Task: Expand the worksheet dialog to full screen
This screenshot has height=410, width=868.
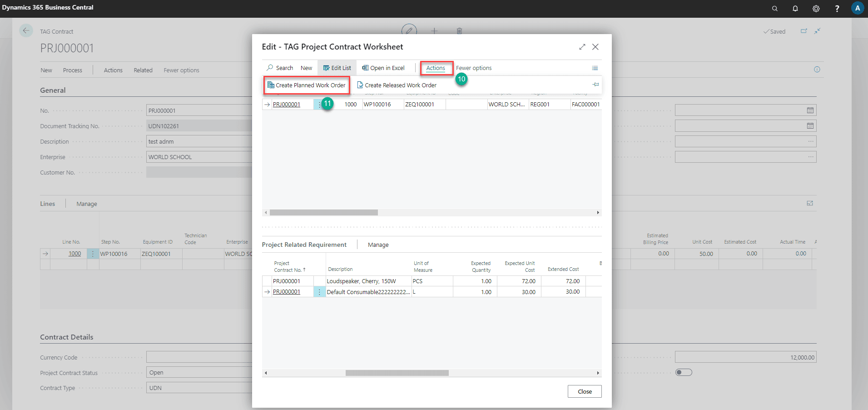Action: tap(582, 47)
